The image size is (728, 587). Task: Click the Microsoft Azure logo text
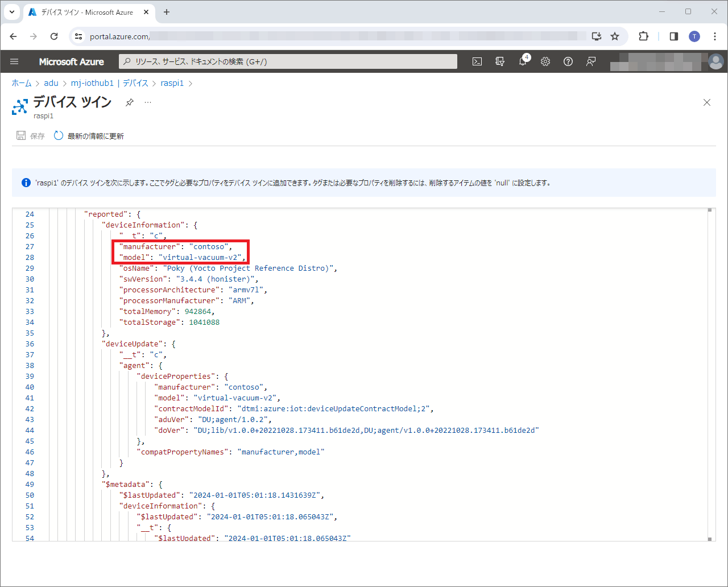72,61
